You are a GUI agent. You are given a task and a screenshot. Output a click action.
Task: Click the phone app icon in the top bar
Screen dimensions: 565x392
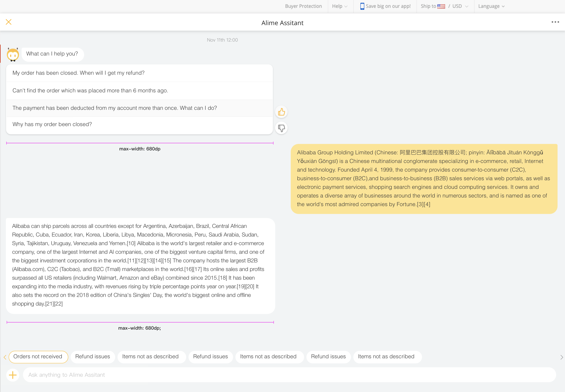(362, 6)
